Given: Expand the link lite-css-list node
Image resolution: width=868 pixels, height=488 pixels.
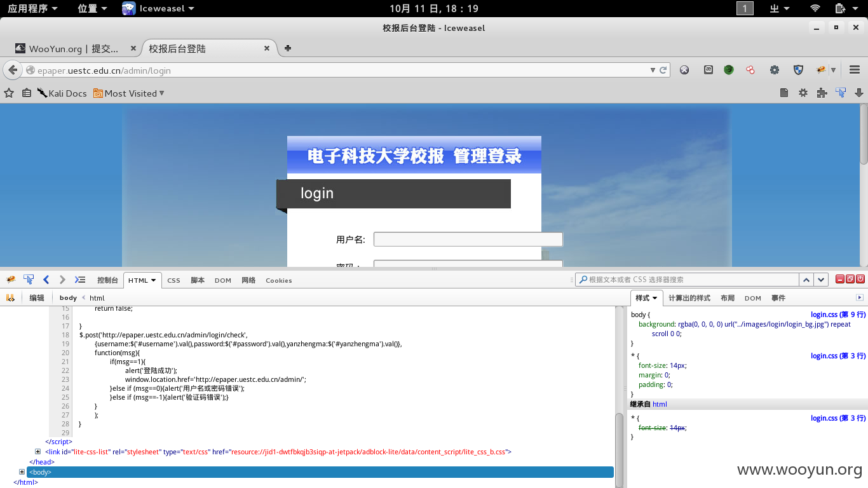Looking at the screenshot, I should coord(37,452).
